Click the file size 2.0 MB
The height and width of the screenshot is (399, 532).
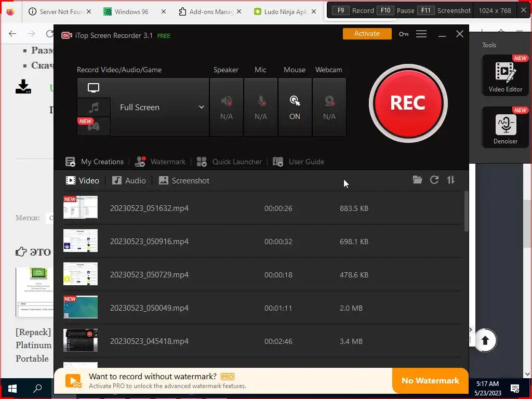point(351,308)
